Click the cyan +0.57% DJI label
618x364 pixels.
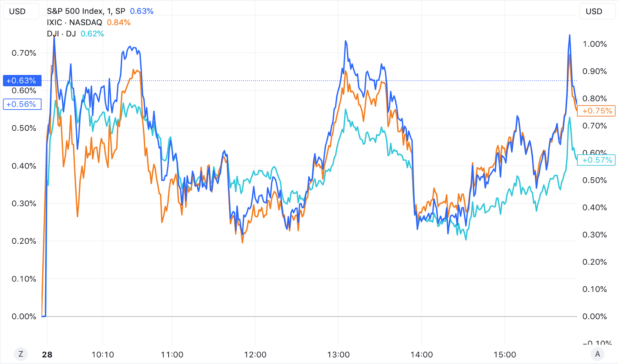[596, 160]
